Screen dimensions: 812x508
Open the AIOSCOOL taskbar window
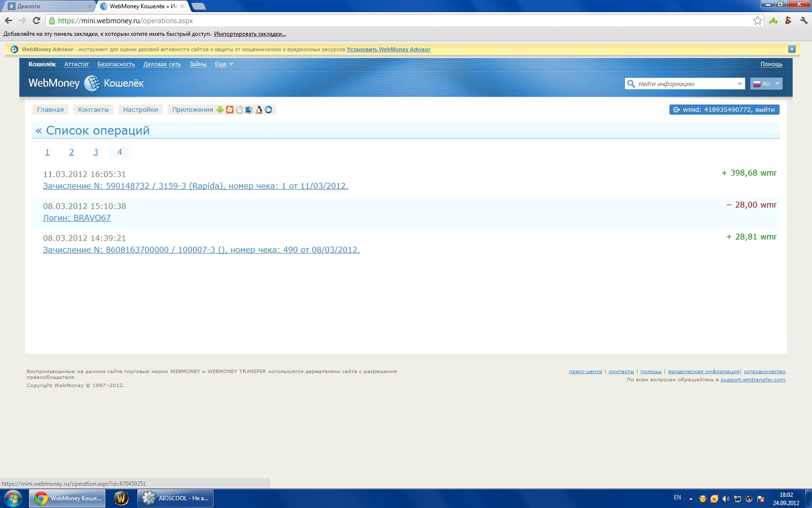pos(175,498)
